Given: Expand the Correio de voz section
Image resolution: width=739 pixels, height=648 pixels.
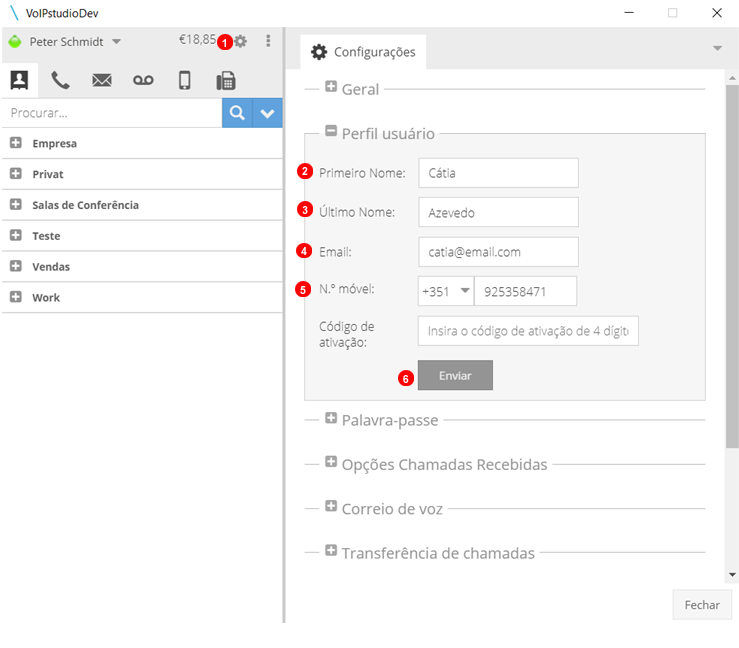Looking at the screenshot, I should click(331, 506).
